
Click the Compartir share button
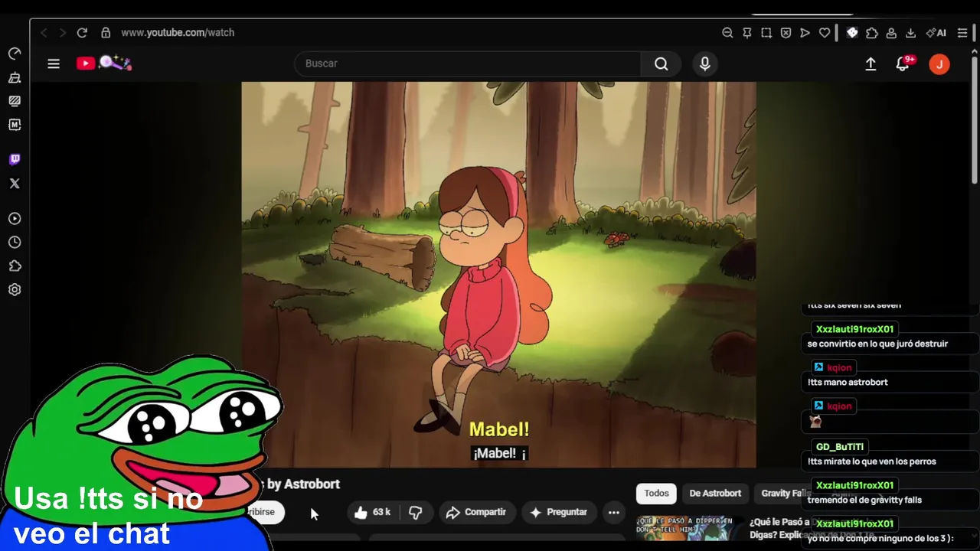(x=476, y=512)
